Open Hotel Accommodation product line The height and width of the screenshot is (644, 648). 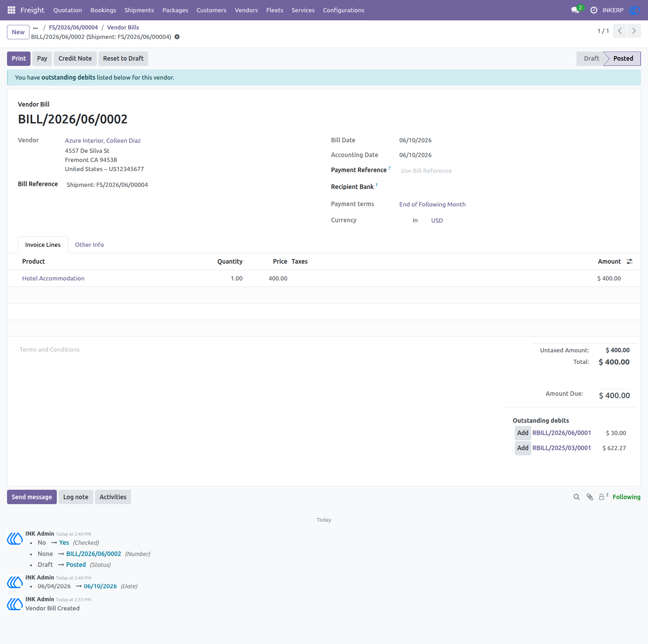coord(53,278)
